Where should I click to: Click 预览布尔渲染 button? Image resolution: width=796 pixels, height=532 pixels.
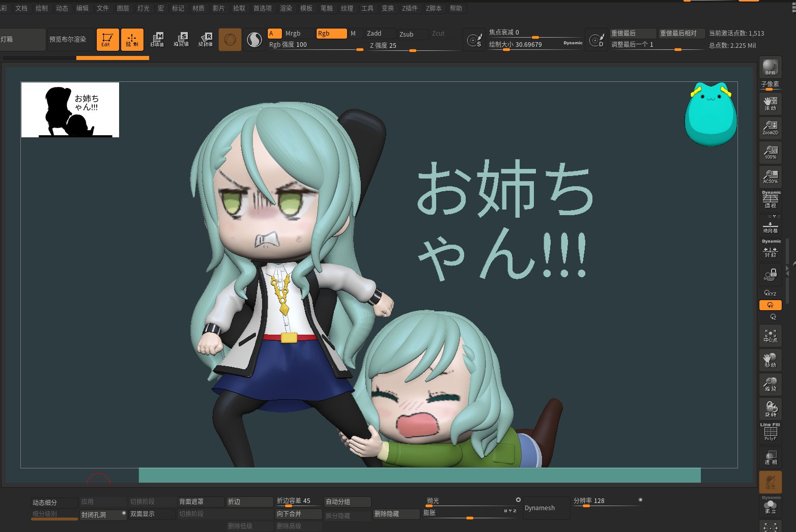[x=70, y=40]
